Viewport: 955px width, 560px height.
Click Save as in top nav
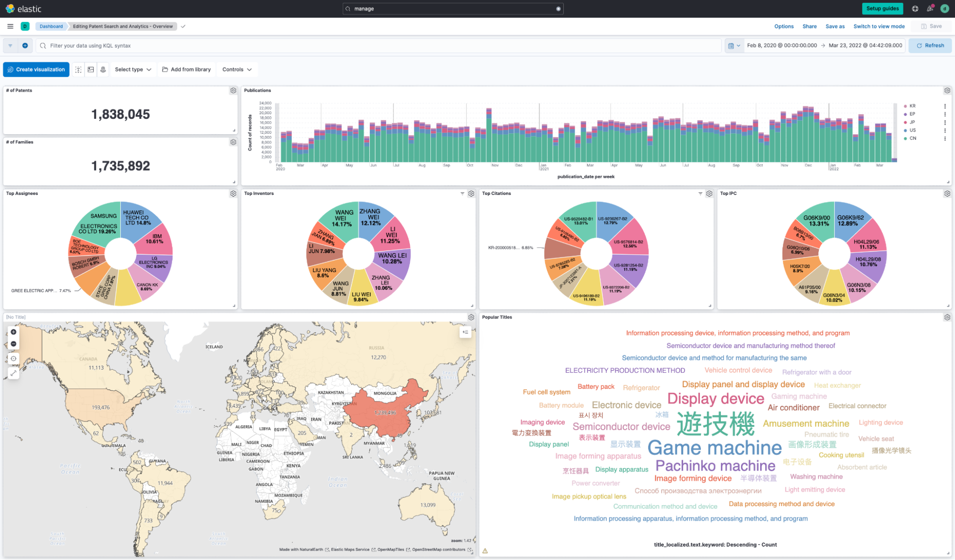pyautogui.click(x=835, y=26)
